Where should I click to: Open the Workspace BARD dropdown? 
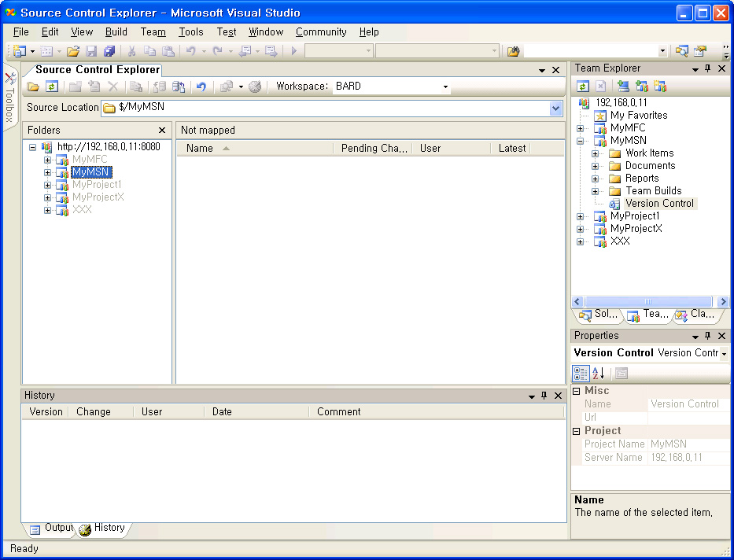(x=445, y=87)
